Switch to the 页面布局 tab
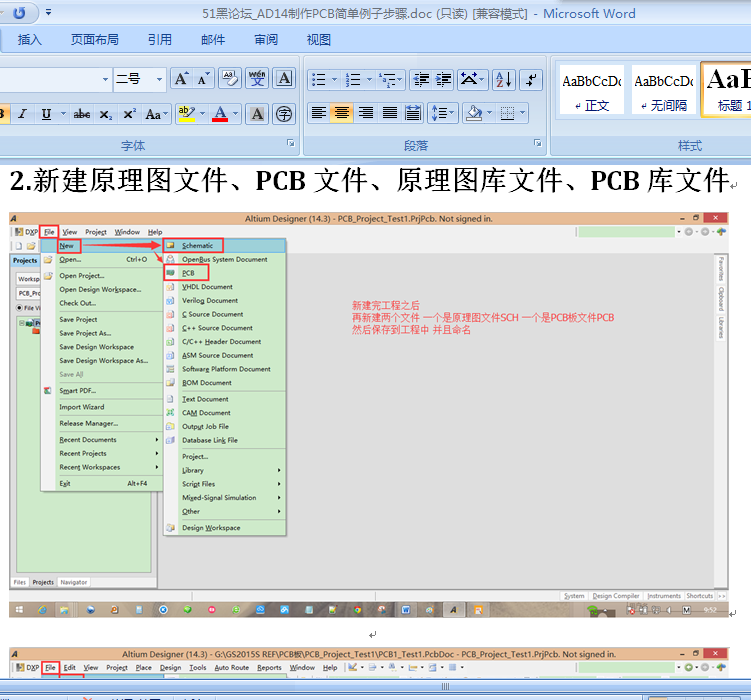 (x=94, y=39)
